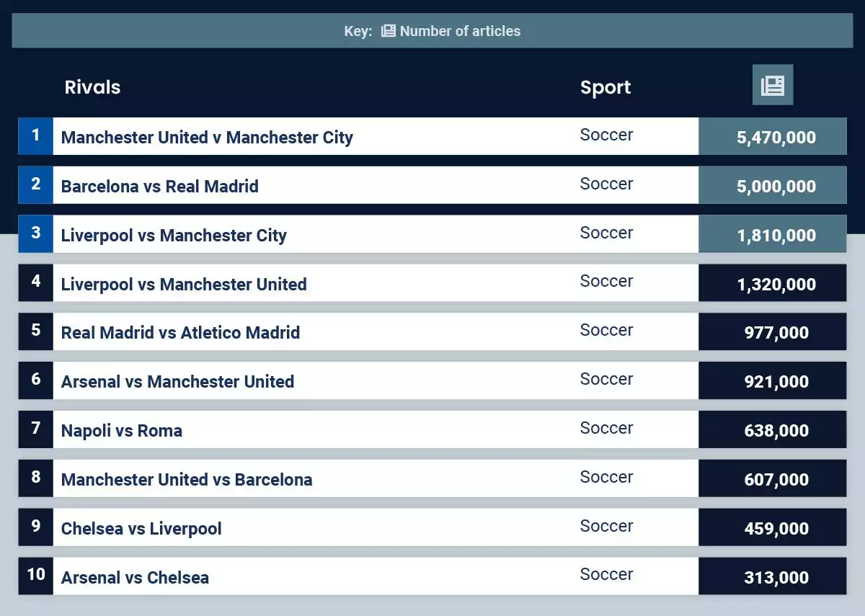Click rank badge number 10
This screenshot has height=616, width=865.
[x=36, y=575]
